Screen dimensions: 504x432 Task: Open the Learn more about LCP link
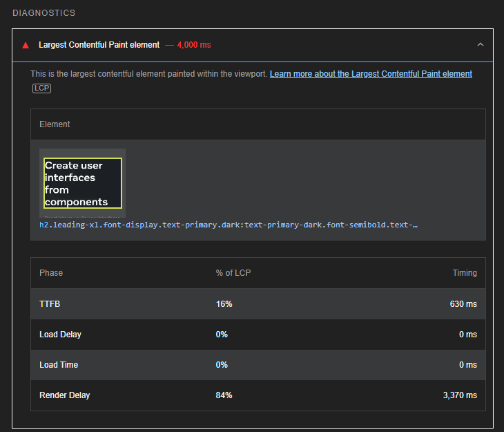[371, 74]
